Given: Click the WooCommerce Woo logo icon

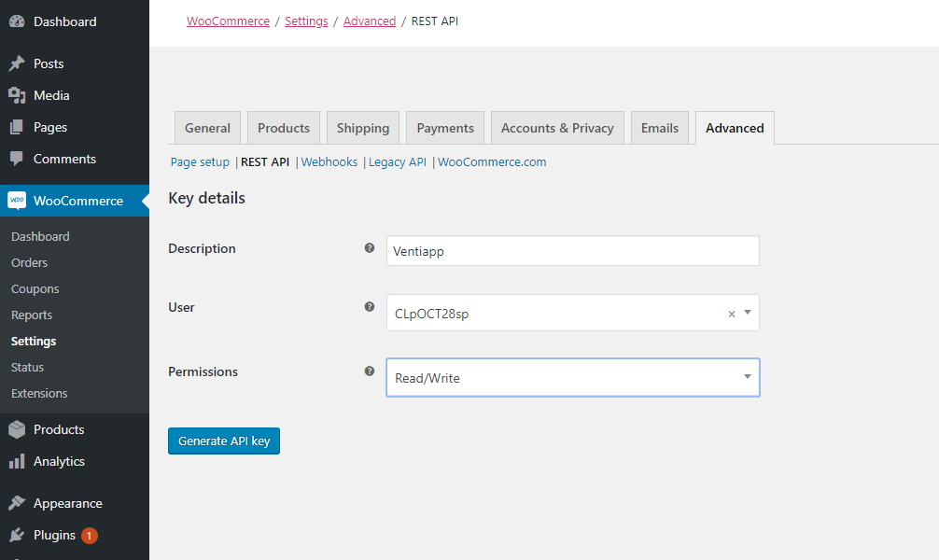Looking at the screenshot, I should [17, 200].
